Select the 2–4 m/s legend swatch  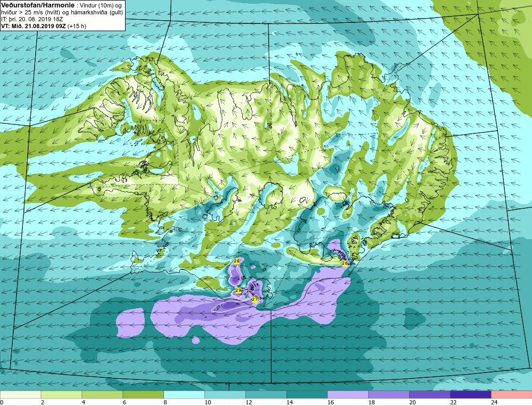pos(61,395)
